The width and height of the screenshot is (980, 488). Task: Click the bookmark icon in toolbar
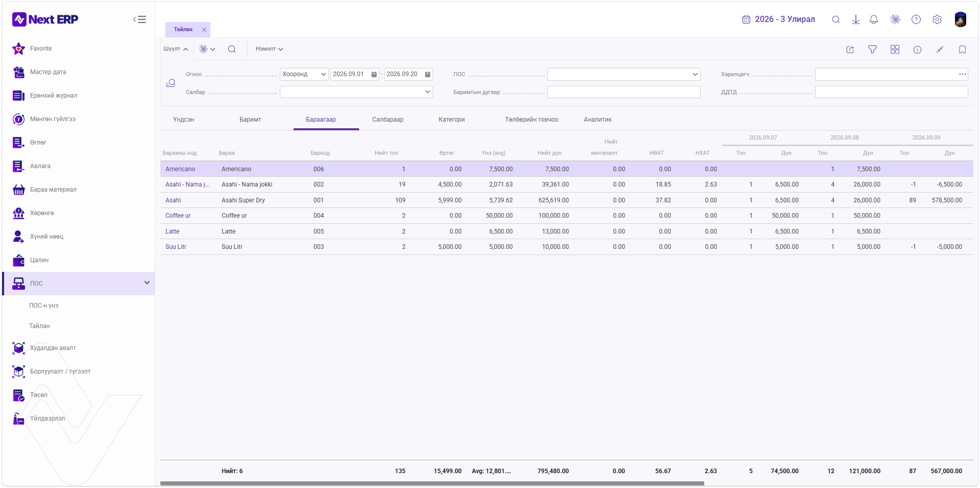(962, 50)
